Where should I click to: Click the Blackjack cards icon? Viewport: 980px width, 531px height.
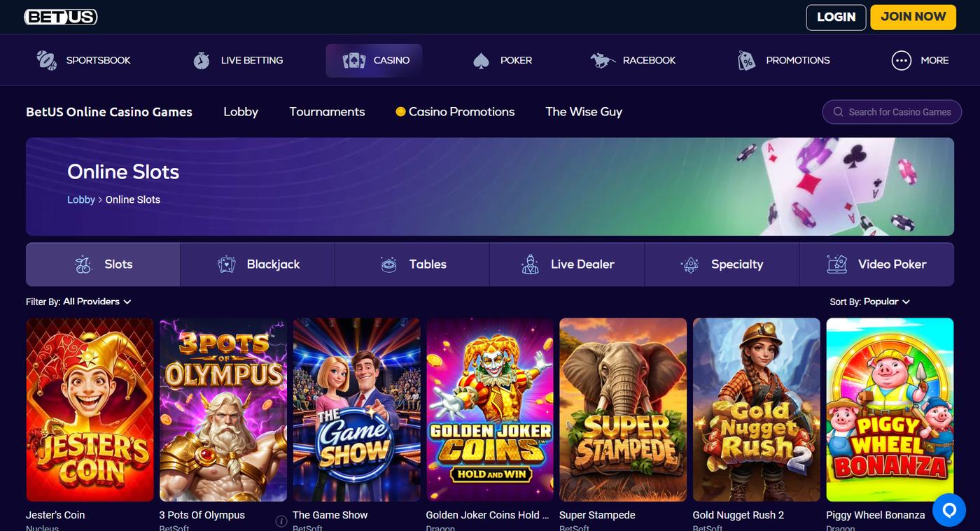(x=227, y=264)
